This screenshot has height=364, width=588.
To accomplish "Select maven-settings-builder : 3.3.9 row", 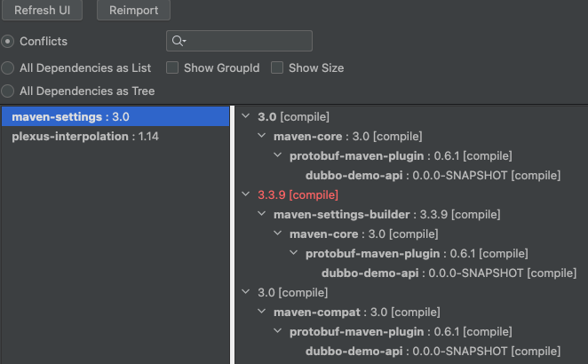I will click(x=386, y=215).
